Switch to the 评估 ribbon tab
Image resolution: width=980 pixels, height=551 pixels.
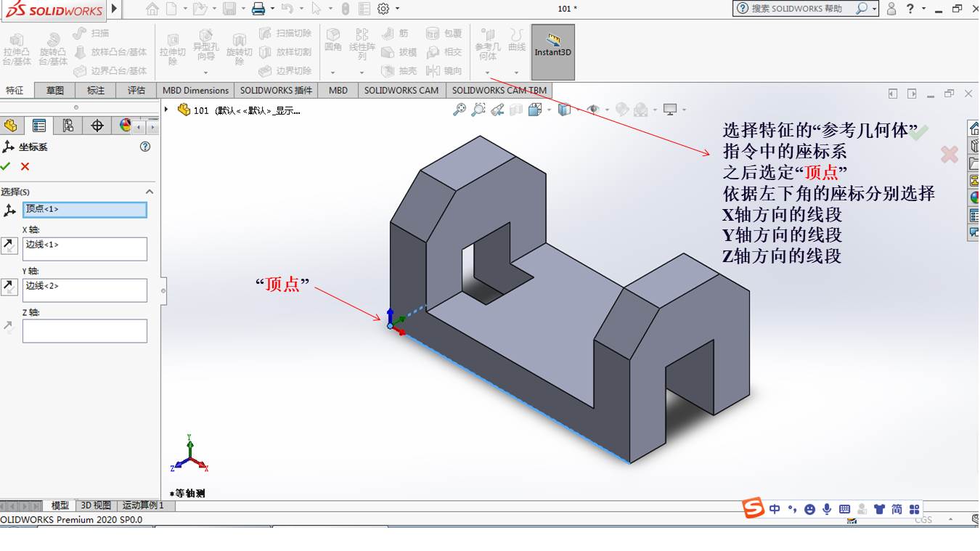(x=136, y=90)
